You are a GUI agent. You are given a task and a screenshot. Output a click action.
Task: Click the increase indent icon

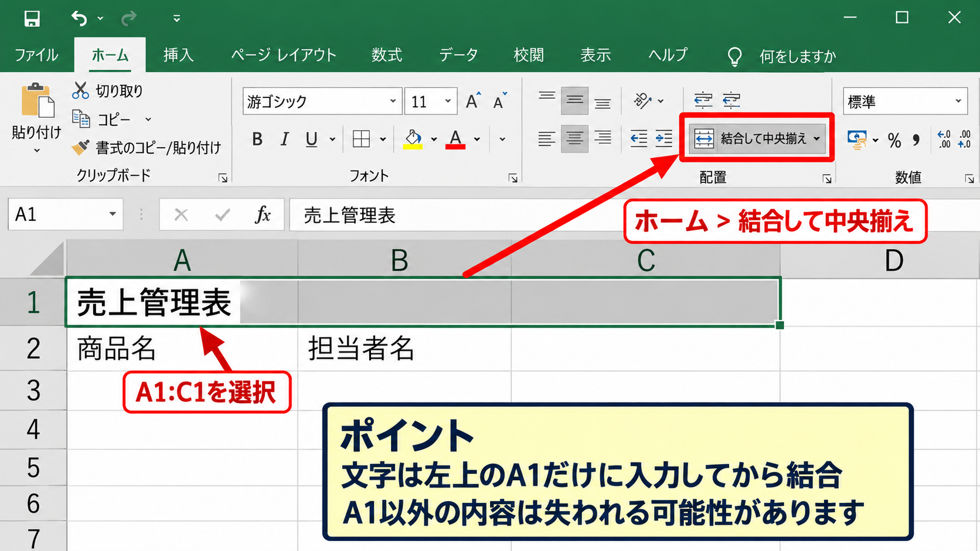pyautogui.click(x=663, y=139)
